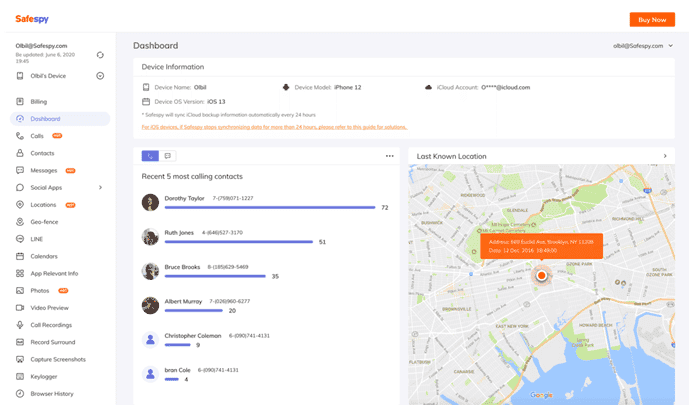Click Christopher Coleman's placeholder avatar
689x405 pixels.
tap(150, 340)
